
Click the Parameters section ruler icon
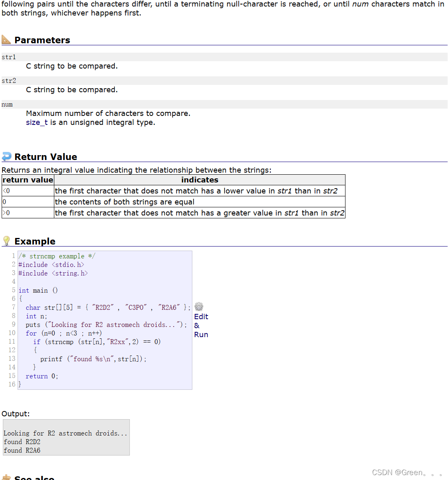(x=6, y=40)
